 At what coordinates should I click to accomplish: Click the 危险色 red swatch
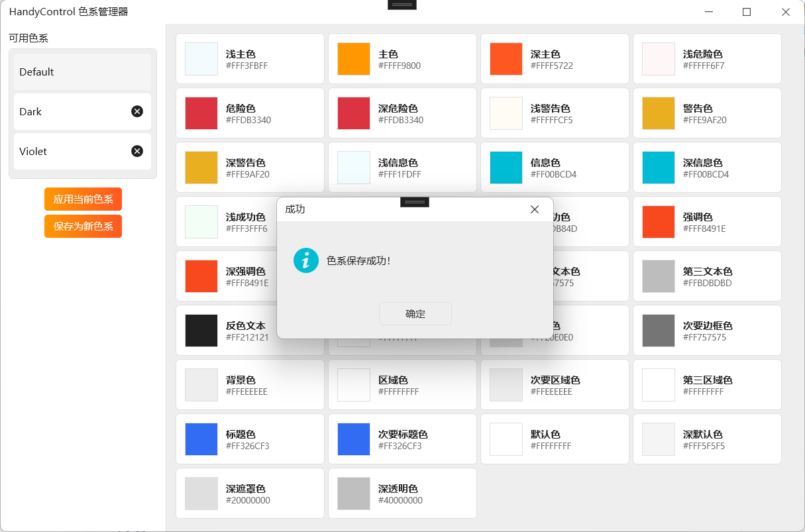pos(201,113)
